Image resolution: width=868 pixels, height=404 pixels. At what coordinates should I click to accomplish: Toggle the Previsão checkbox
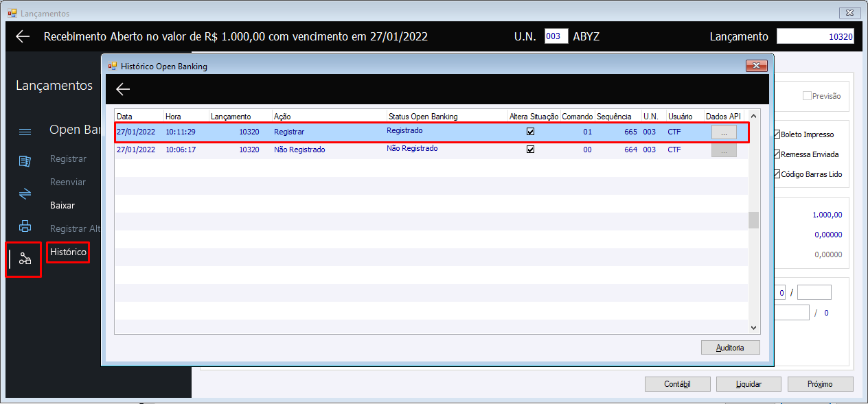click(x=807, y=96)
